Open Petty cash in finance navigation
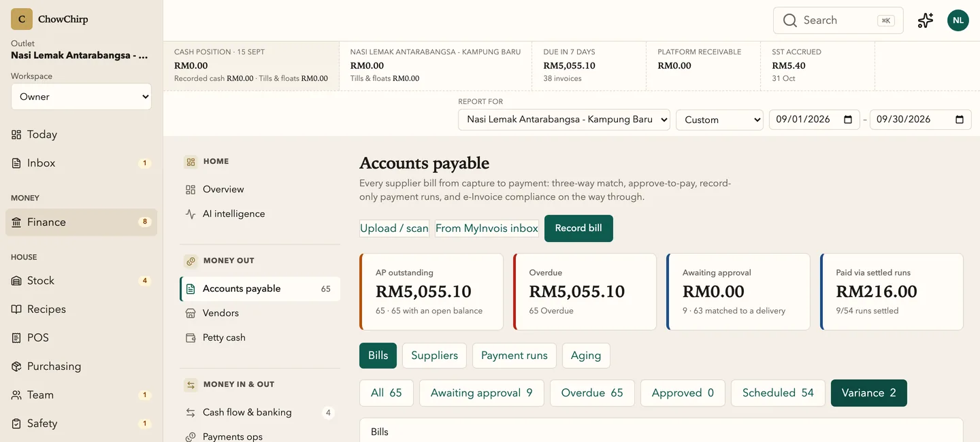Viewport: 980px width, 442px height. coord(260,338)
